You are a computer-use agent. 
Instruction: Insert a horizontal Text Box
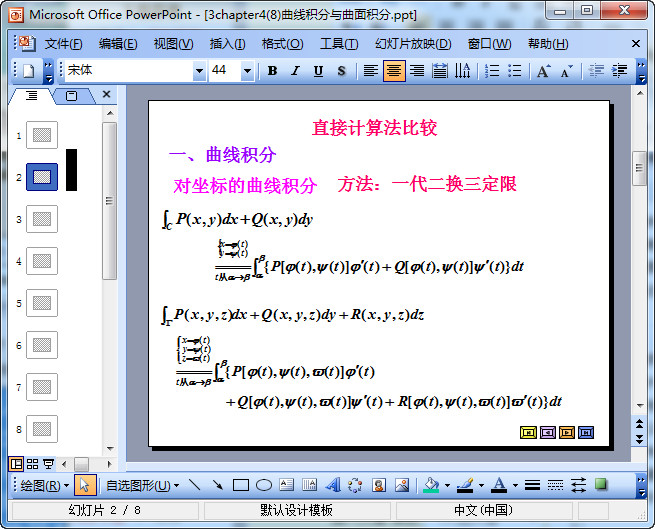[287, 485]
